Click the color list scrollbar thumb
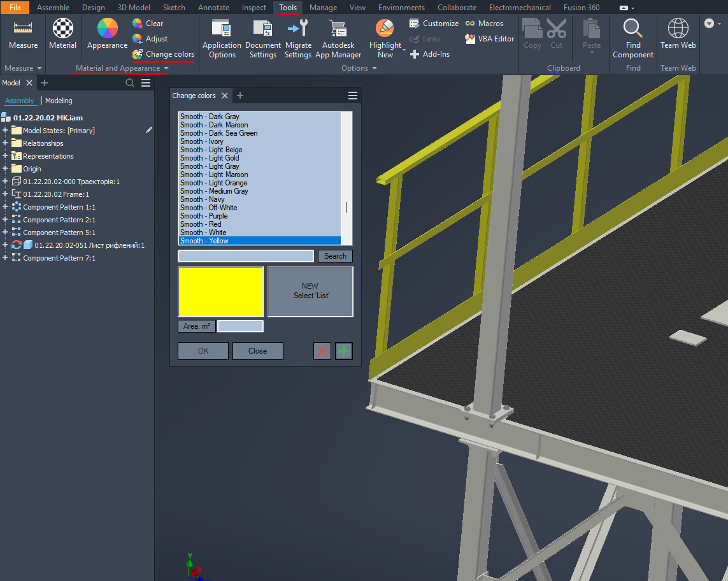This screenshot has height=581, width=728. point(346,207)
